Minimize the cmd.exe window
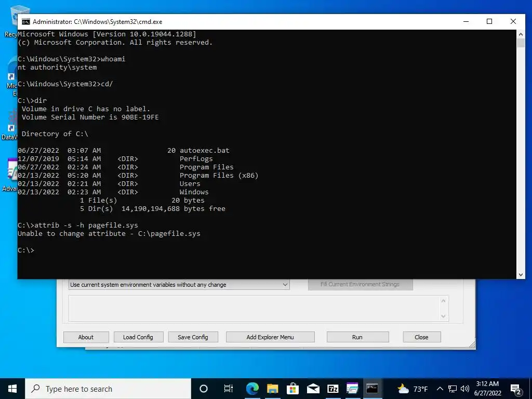The height and width of the screenshot is (399, 532). (x=466, y=21)
